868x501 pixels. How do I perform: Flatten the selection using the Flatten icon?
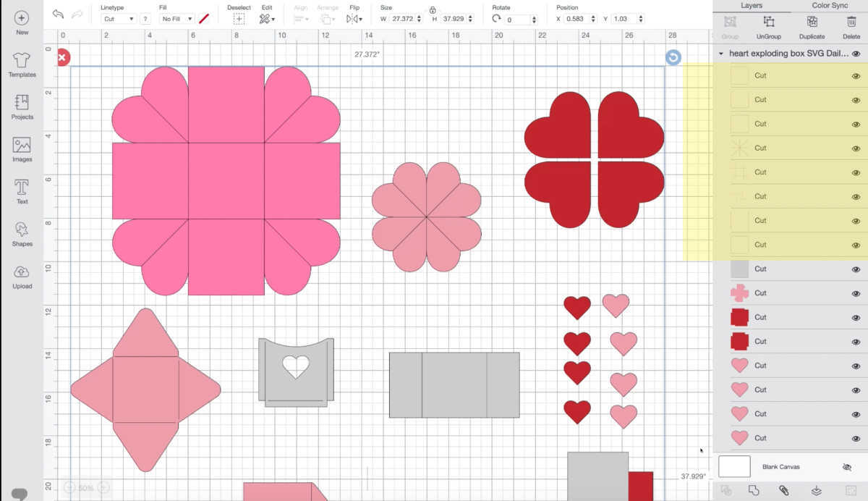coord(816,490)
